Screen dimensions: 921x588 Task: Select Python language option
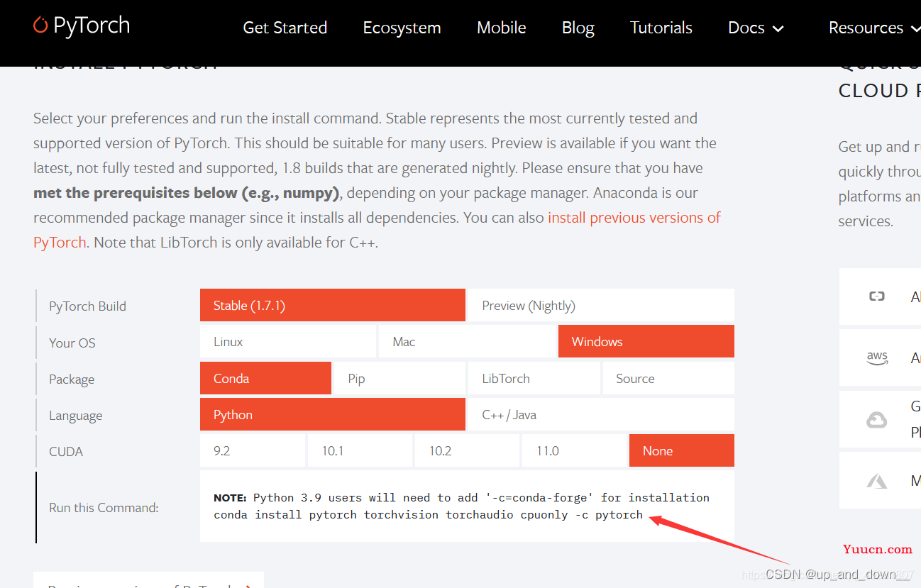(333, 414)
